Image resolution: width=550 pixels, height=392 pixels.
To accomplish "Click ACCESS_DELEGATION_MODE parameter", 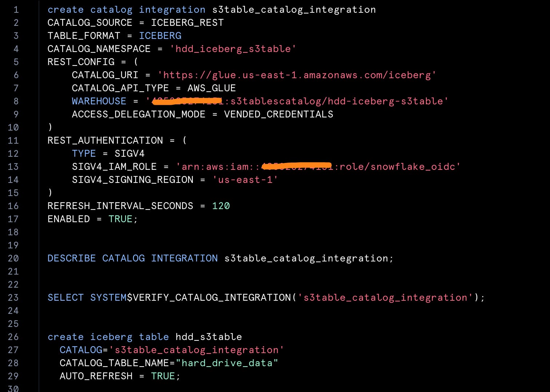I will pos(139,115).
